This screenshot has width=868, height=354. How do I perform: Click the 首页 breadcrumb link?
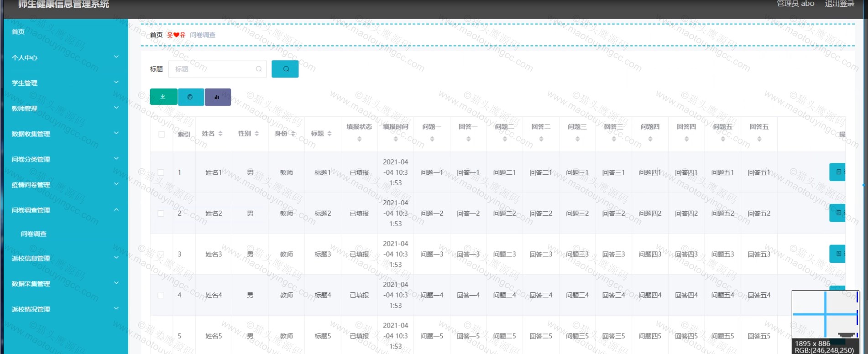(156, 35)
